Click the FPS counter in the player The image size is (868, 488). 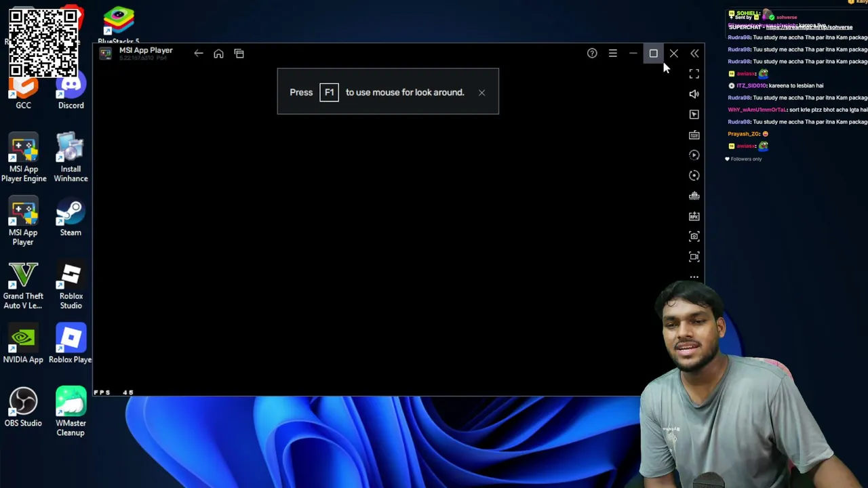(113, 392)
